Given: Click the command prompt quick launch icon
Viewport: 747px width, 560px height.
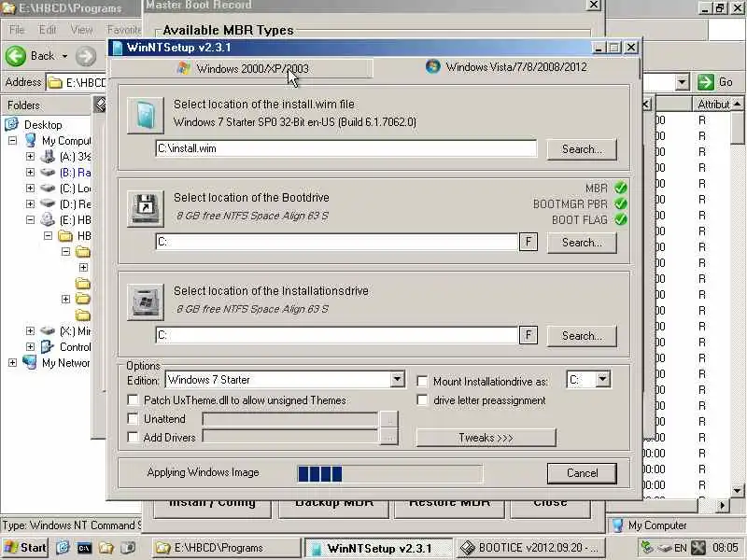Looking at the screenshot, I should 84,548.
